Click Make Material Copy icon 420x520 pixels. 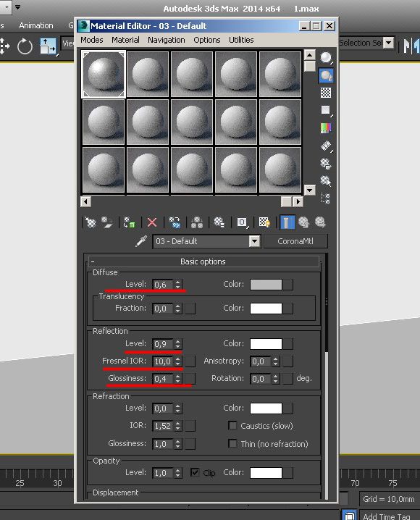coord(175,222)
